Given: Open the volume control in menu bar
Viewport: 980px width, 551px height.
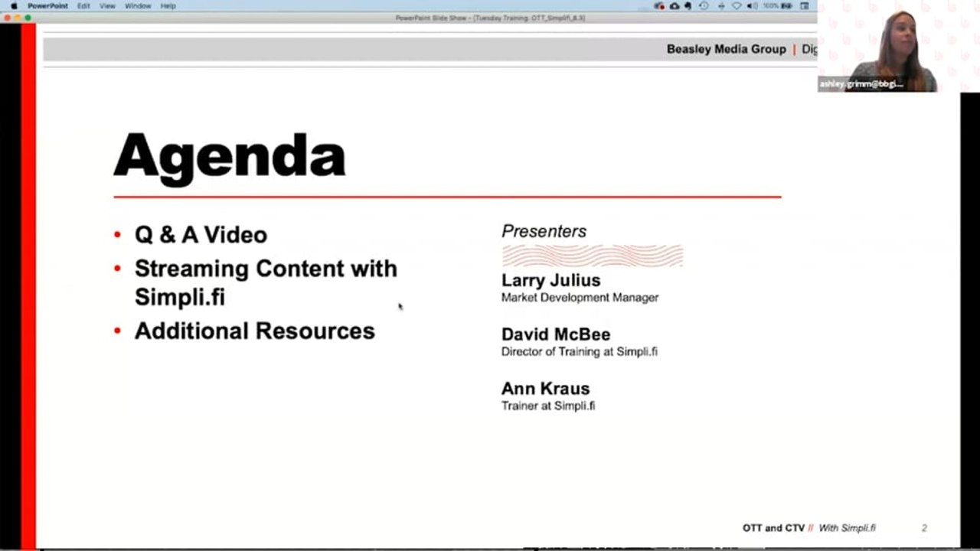Looking at the screenshot, I should (752, 5).
